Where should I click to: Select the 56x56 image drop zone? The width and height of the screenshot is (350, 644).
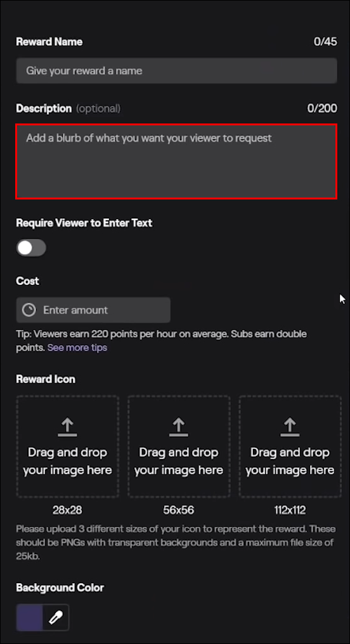pos(179,446)
